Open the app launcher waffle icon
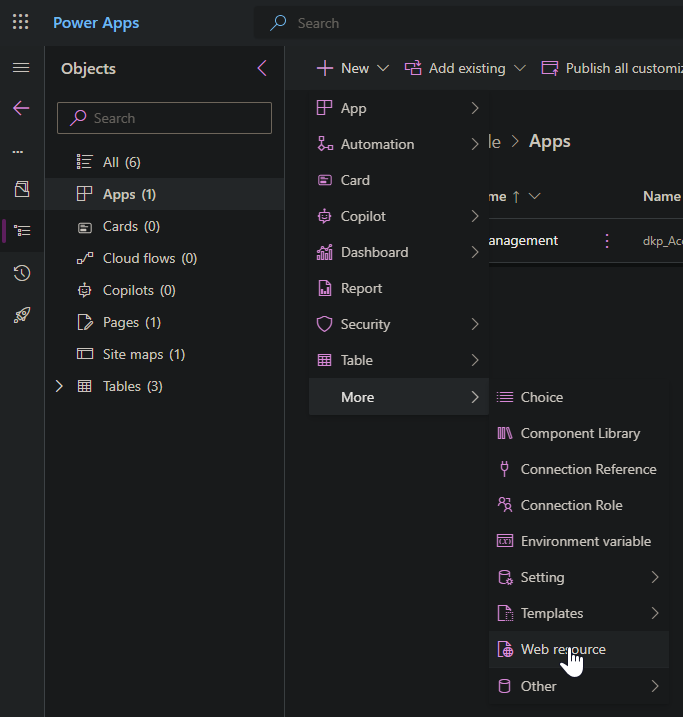Image resolution: width=683 pixels, height=717 pixels. pos(21,22)
